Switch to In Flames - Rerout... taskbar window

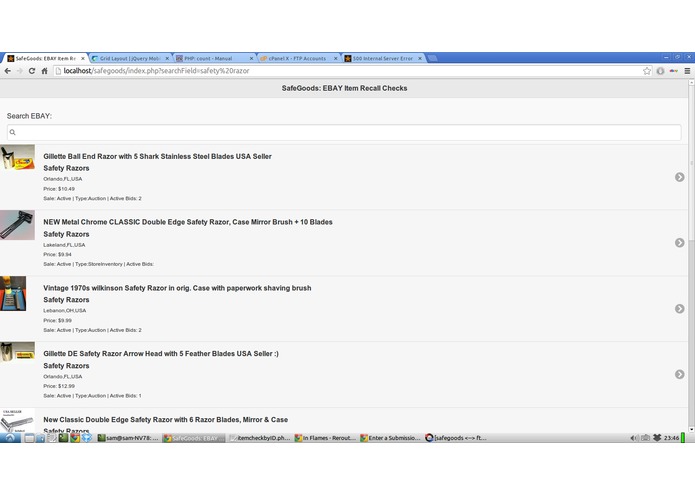(325, 438)
